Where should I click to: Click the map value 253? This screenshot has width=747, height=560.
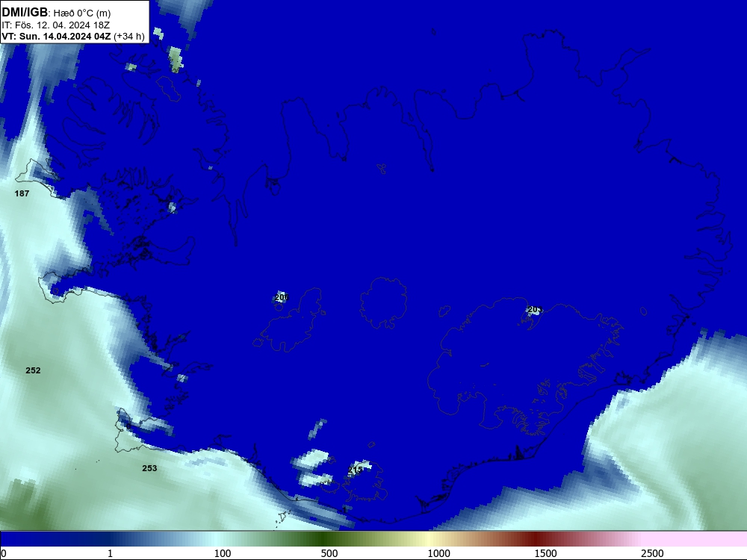point(149,468)
